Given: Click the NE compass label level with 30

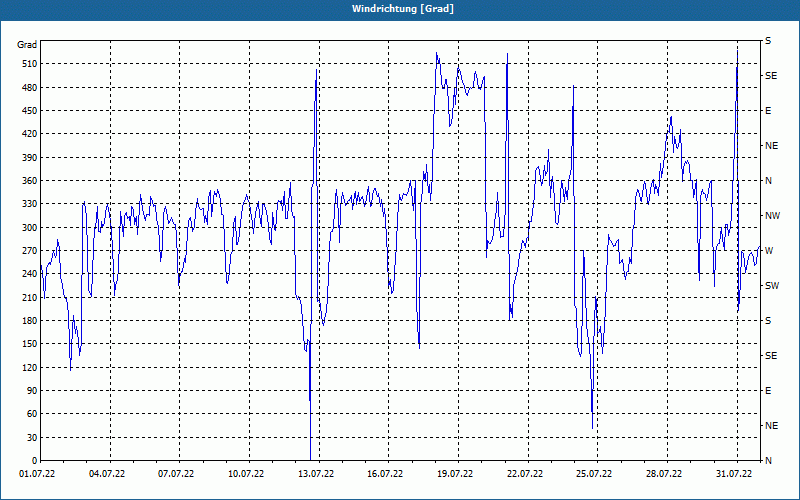Looking at the screenshot, I should point(772,426).
